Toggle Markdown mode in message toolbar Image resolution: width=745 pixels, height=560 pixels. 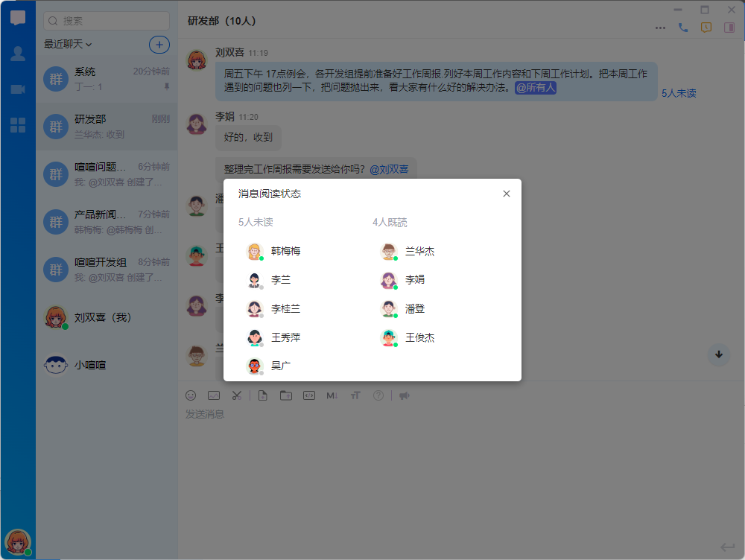coord(332,395)
